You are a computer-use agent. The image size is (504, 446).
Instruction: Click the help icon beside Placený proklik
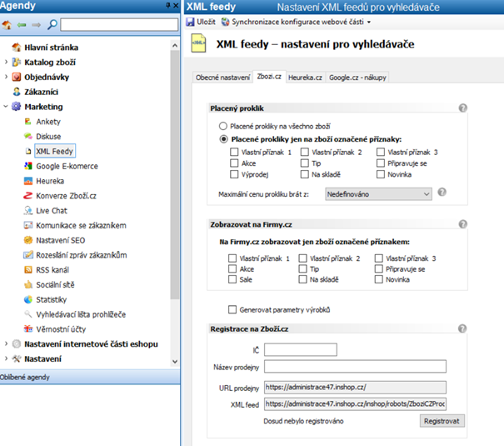click(x=462, y=108)
